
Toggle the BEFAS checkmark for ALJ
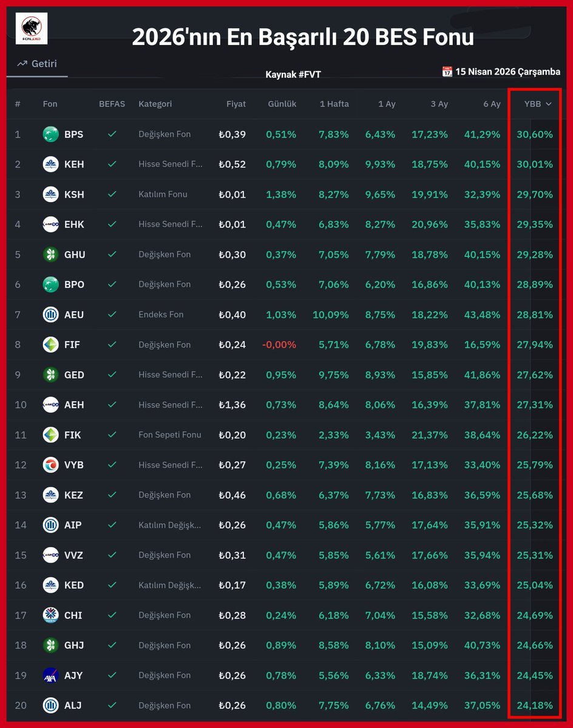112,705
